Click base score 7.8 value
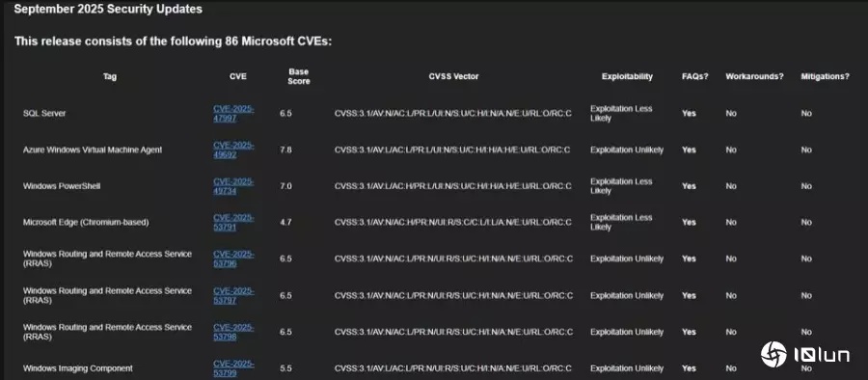Screen dimensions: 868x380 pyautogui.click(x=285, y=150)
